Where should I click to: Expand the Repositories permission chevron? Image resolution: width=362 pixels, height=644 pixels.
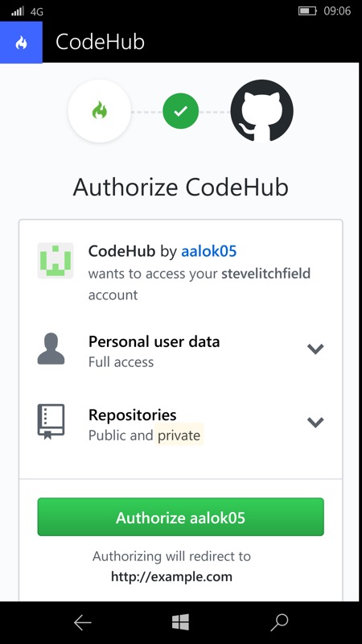[315, 422]
